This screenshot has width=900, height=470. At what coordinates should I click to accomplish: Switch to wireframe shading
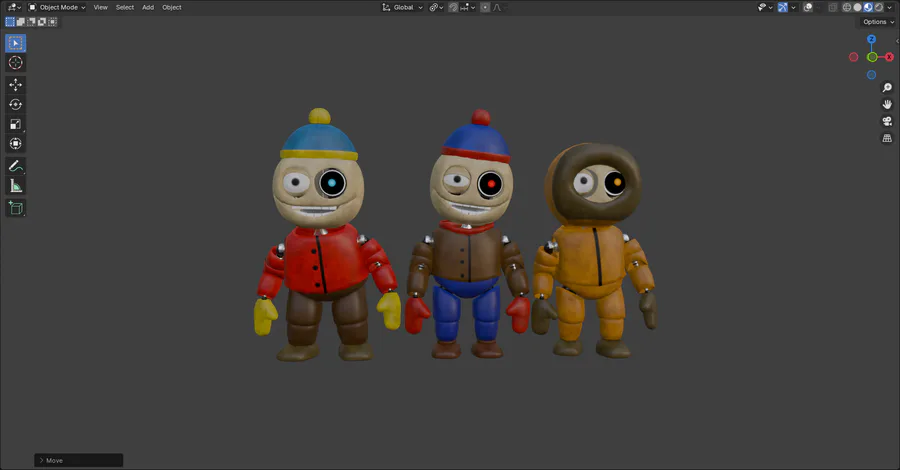pyautogui.click(x=847, y=7)
